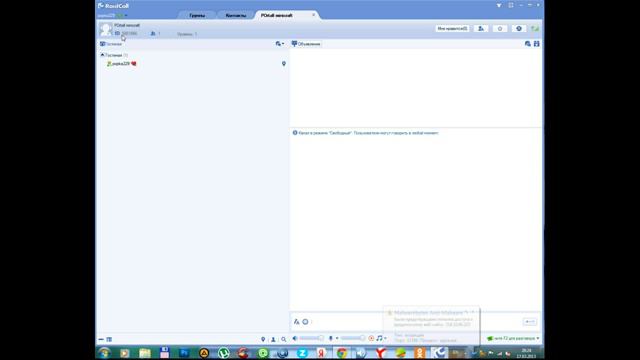
Task: Mute the speaker volume icon
Action: (295, 338)
